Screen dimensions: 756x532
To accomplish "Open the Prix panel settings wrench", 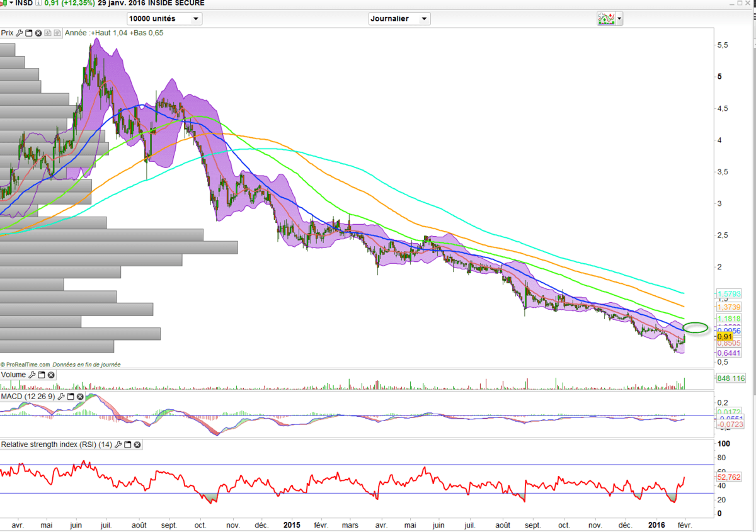I will [20, 33].
